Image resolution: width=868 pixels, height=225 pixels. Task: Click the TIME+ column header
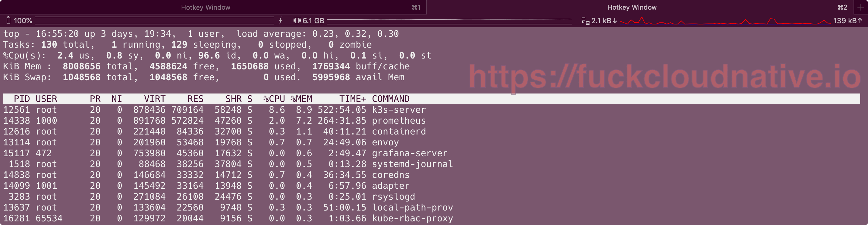352,99
